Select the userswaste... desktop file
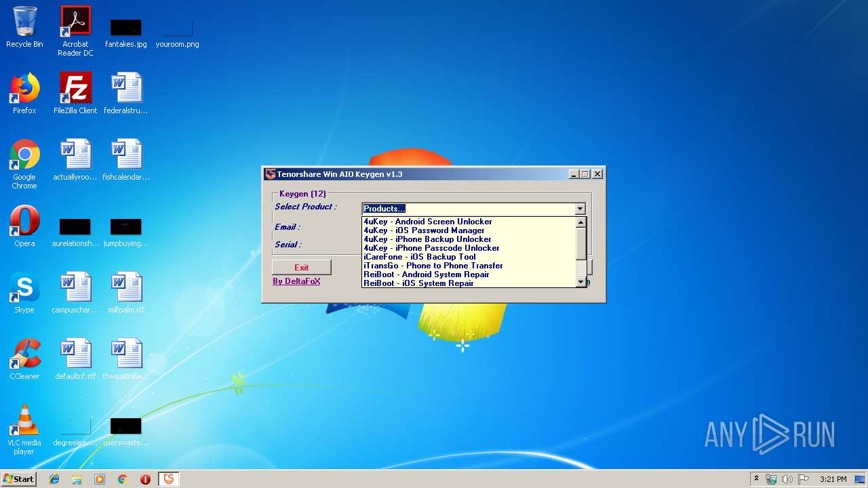 126,431
